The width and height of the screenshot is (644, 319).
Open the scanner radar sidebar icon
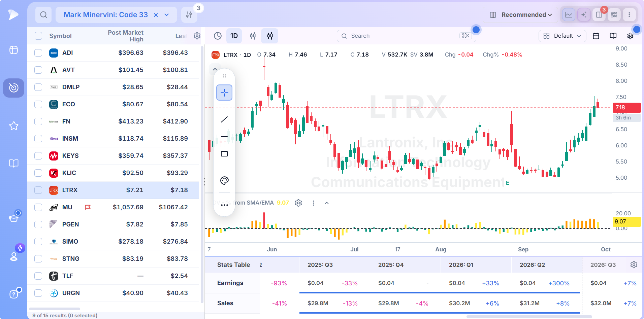(x=13, y=88)
